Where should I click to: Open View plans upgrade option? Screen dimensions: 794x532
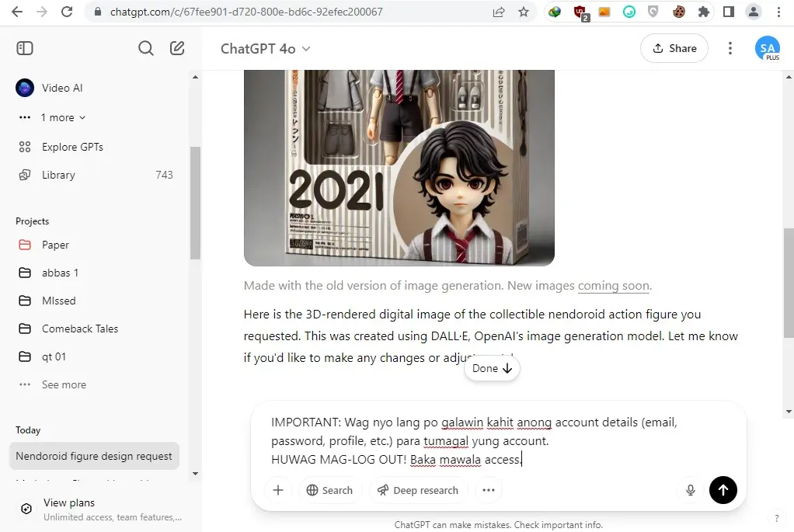click(101, 509)
